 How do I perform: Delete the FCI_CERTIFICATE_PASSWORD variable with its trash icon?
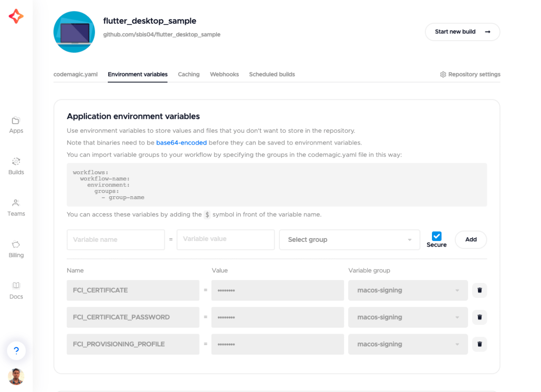tap(480, 317)
